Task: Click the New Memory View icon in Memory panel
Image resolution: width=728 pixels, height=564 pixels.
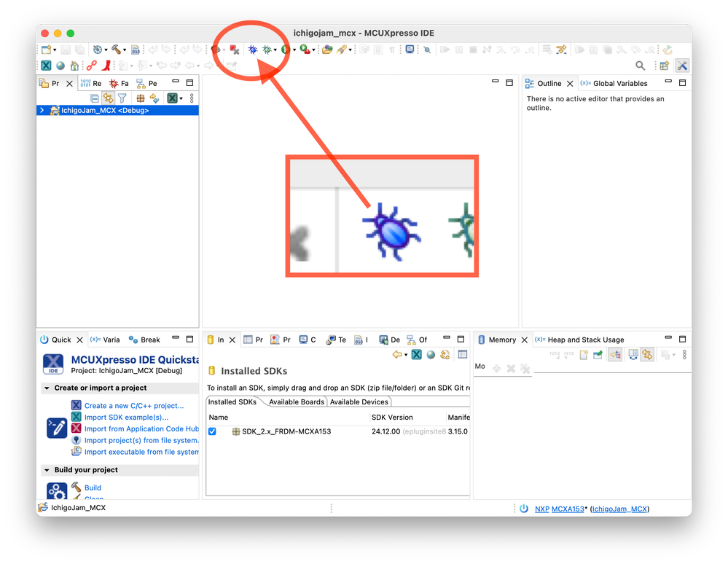Action: 584,356
